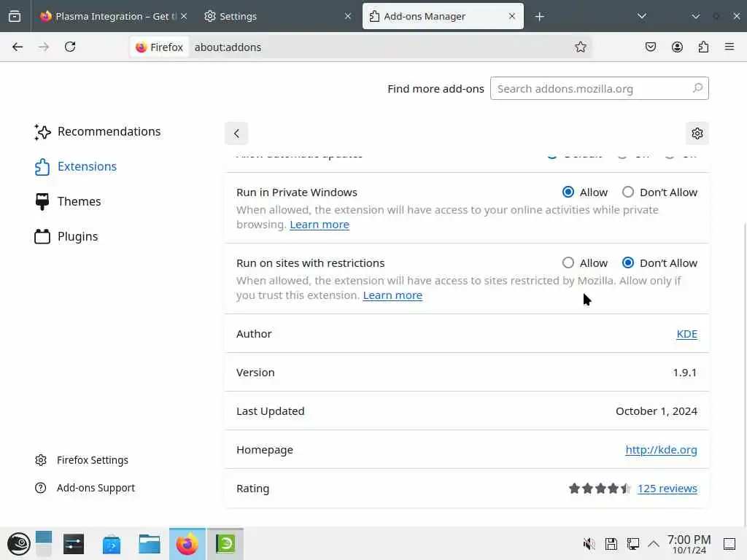Viewport: 747px width, 560px height.
Task: Open the Firefox View icon in tab bar
Action: [x=15, y=16]
